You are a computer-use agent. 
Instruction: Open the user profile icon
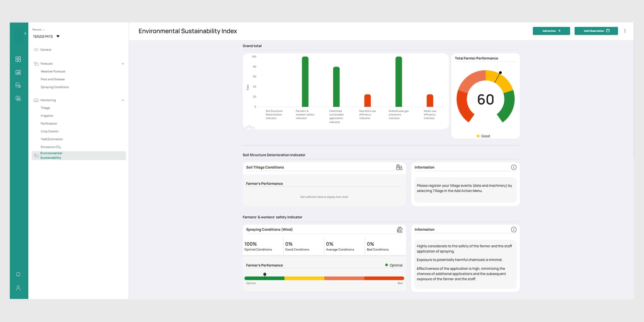pyautogui.click(x=18, y=288)
